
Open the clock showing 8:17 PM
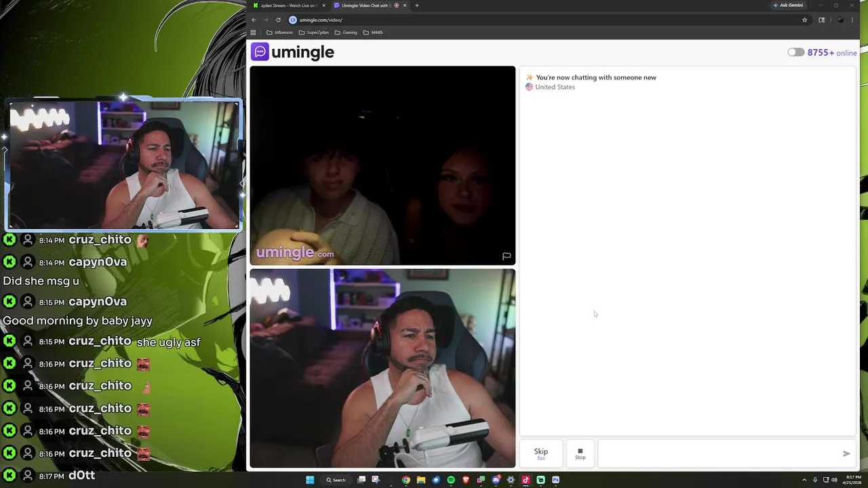click(x=854, y=480)
